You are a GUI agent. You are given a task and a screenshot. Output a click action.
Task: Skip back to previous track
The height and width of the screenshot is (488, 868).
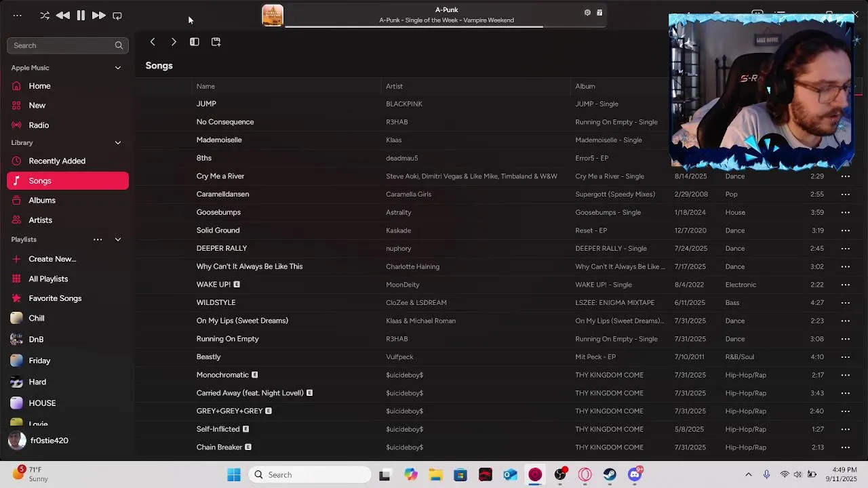(x=62, y=16)
